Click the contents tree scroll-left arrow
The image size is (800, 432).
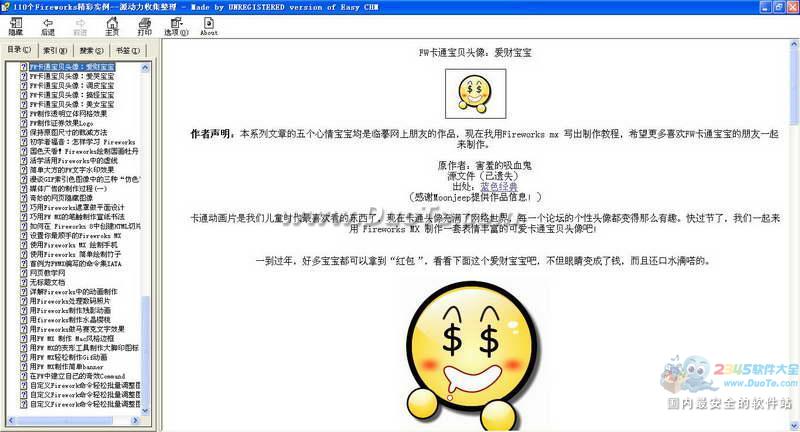pos(11,420)
